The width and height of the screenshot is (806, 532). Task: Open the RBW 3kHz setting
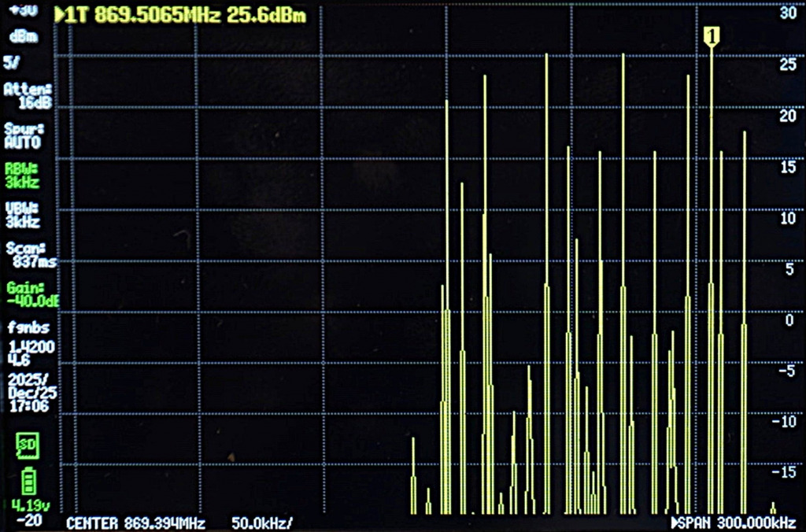(22, 175)
